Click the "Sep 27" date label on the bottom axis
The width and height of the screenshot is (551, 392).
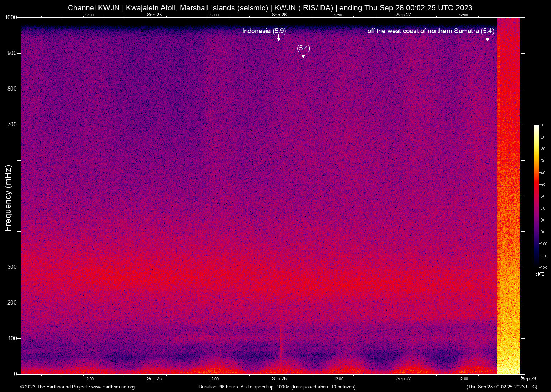point(404,379)
